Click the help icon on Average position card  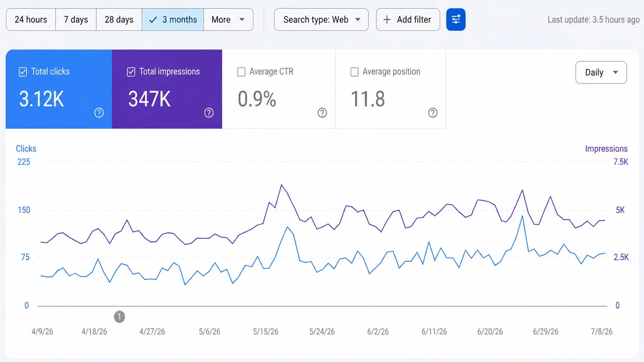(x=433, y=113)
